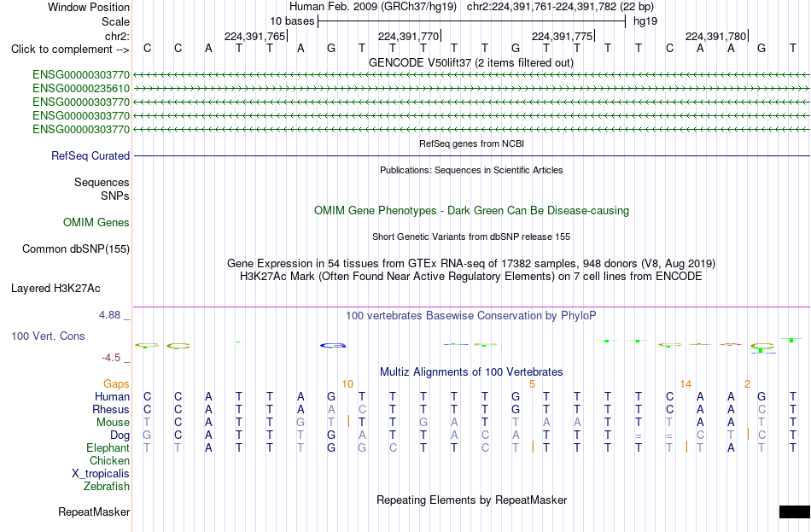
Task: Click the 224,391,780 position marker
Action: click(716, 36)
